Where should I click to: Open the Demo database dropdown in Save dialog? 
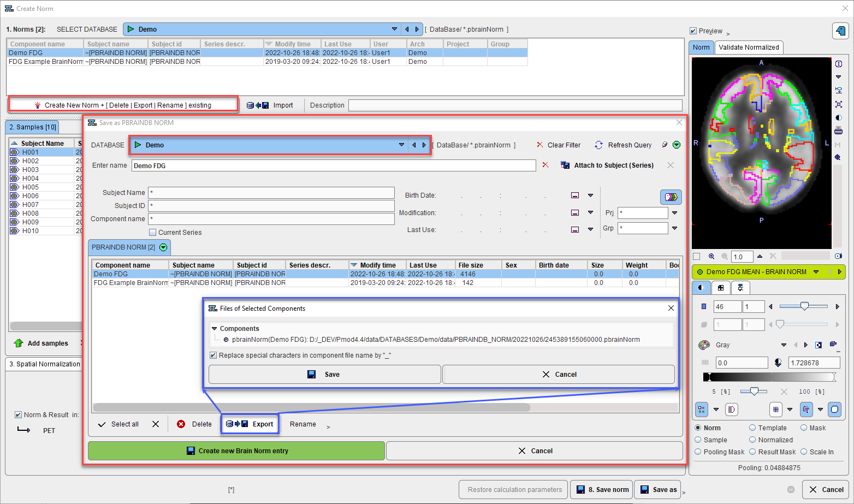click(x=402, y=145)
